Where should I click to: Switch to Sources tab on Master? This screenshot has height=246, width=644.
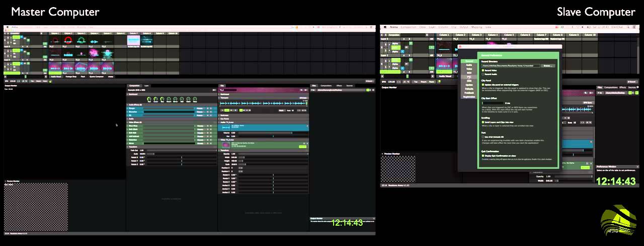[350, 86]
